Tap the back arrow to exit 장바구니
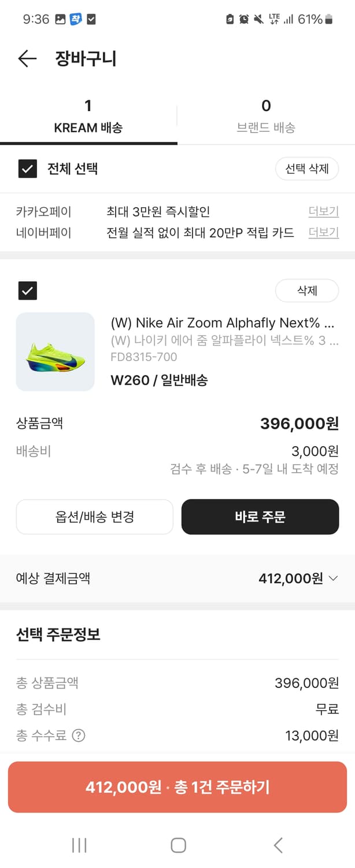 [27, 58]
